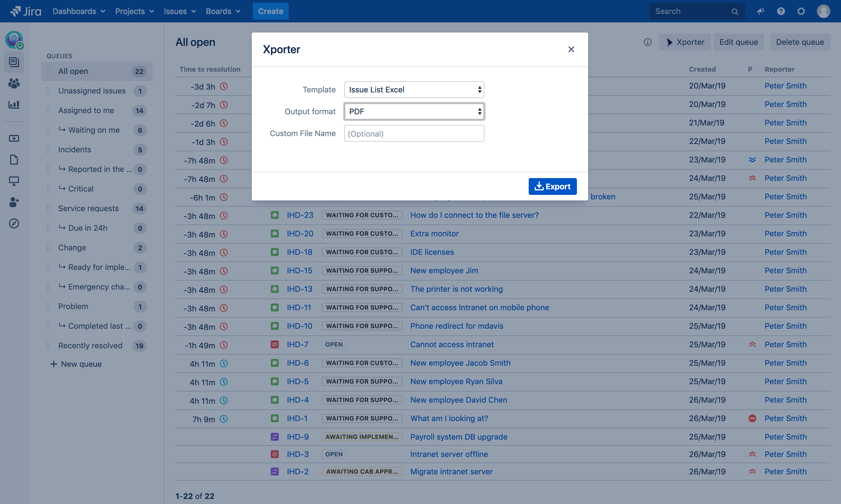Click the Raise a request icon
The image size is (841, 504).
coord(14,138)
